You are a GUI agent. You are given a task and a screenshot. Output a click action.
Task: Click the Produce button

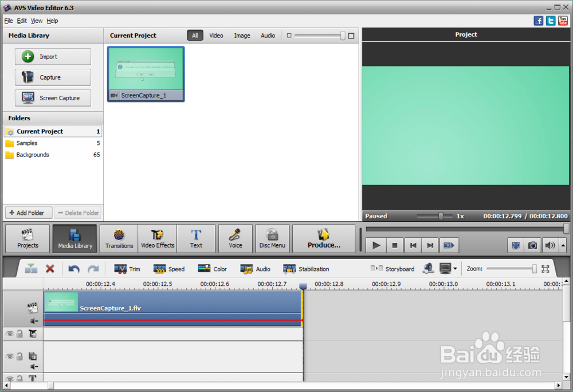coord(324,238)
